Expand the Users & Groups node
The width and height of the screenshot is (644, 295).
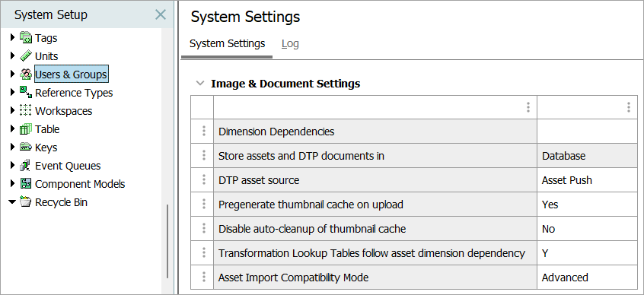(12, 75)
